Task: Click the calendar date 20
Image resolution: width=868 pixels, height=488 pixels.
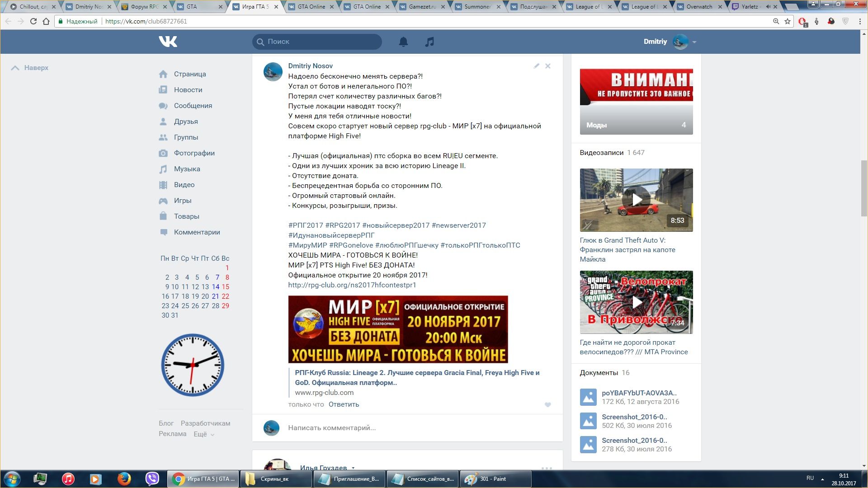Action: pyautogui.click(x=205, y=296)
